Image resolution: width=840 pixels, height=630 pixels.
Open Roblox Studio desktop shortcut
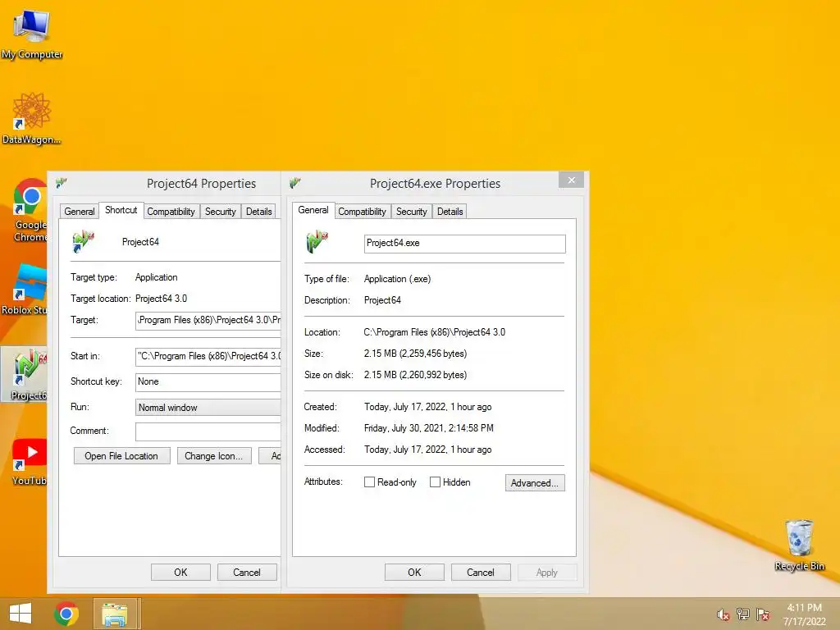24,290
